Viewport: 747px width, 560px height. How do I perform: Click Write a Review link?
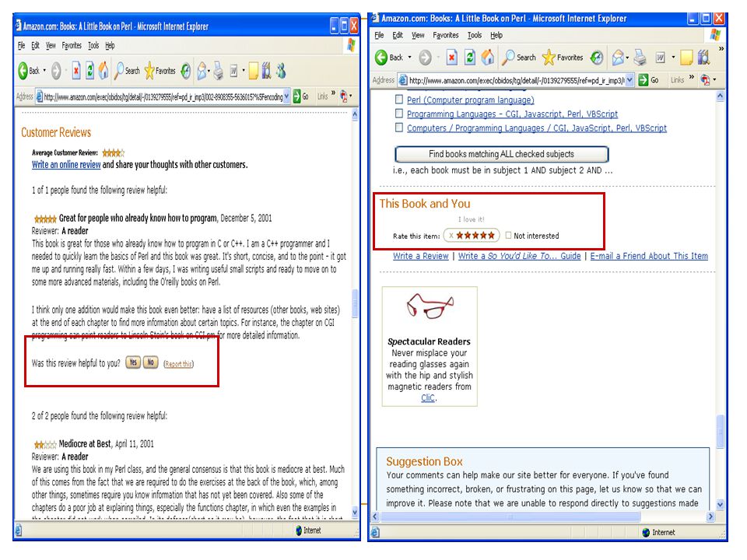pos(421,256)
